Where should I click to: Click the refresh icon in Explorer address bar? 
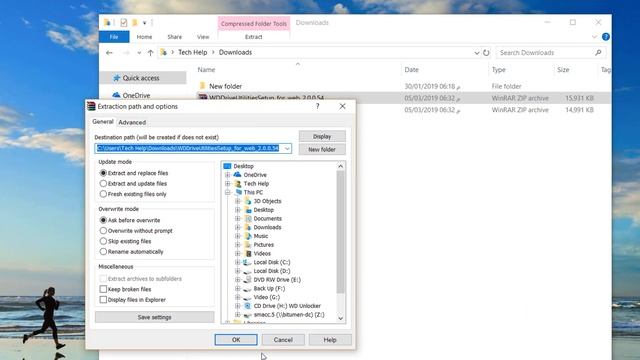486,53
